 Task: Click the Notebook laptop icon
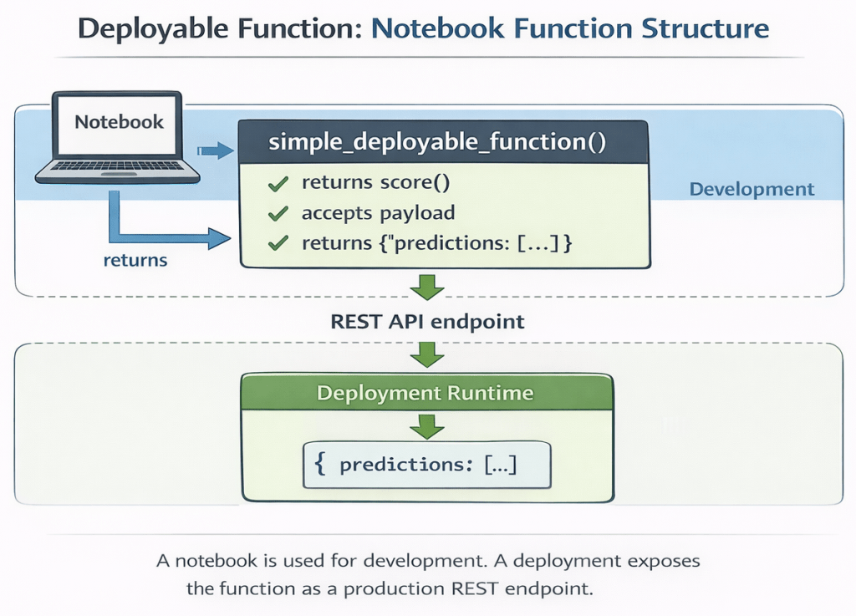tap(119, 136)
